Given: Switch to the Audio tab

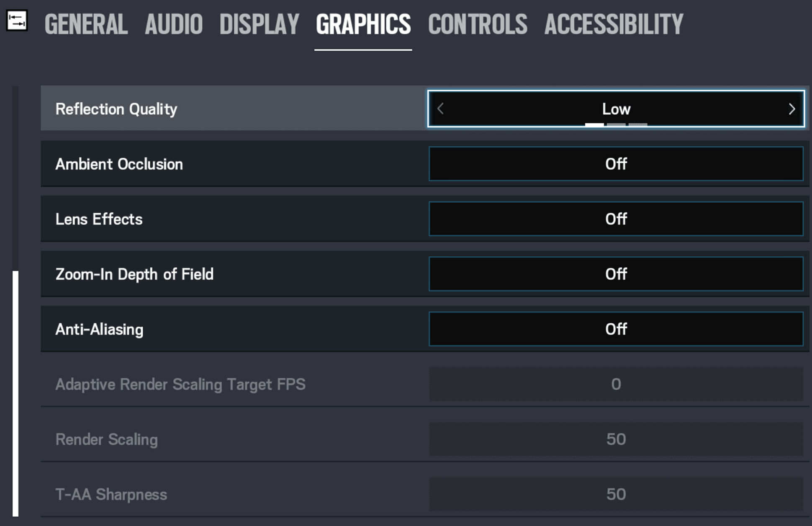Looking at the screenshot, I should [x=174, y=24].
